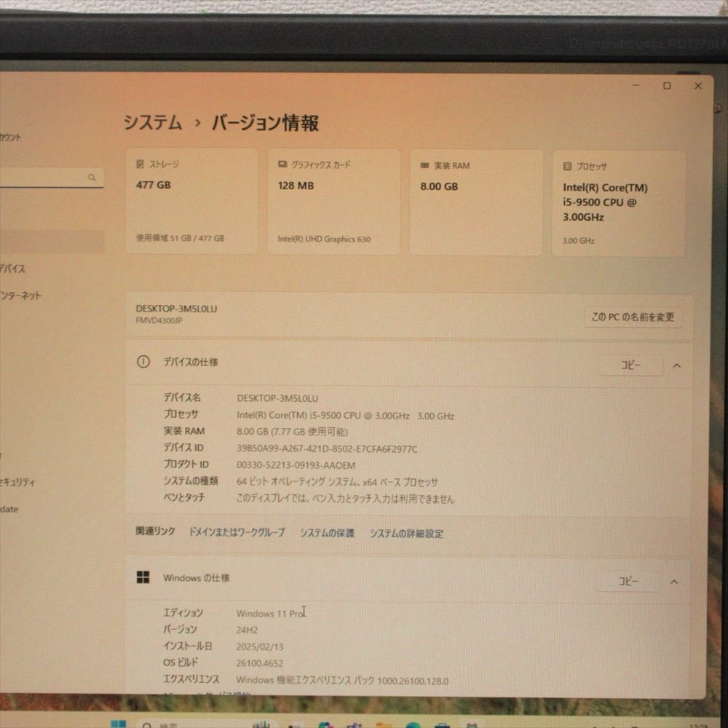Copy device specifications with the コピー button
The image size is (728, 728).
click(x=630, y=365)
